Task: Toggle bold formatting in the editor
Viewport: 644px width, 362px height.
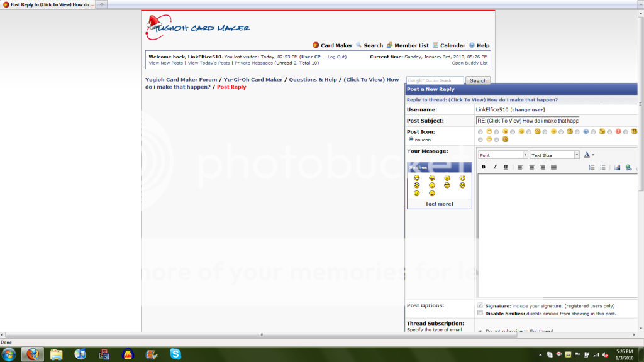Action: 484,167
